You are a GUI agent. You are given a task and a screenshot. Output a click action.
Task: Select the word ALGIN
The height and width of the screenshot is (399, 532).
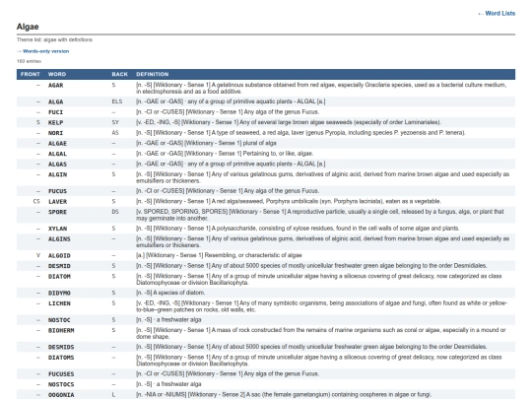point(58,174)
